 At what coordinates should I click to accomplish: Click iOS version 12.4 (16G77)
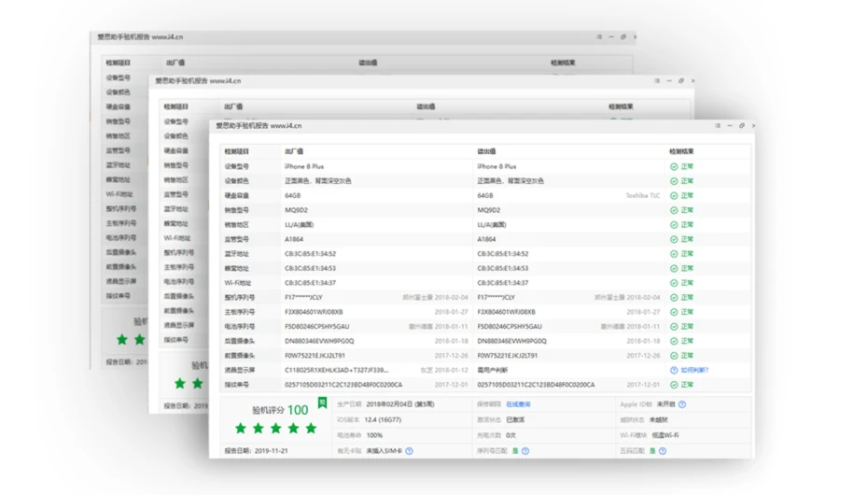click(383, 419)
